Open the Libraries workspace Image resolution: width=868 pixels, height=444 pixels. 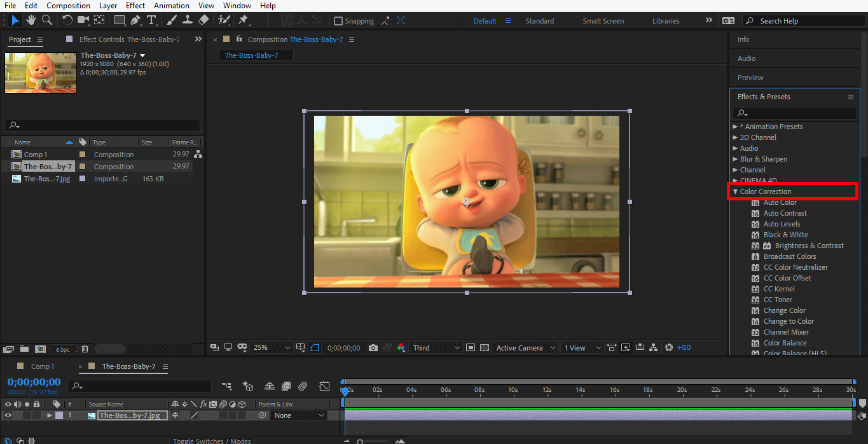coord(665,20)
